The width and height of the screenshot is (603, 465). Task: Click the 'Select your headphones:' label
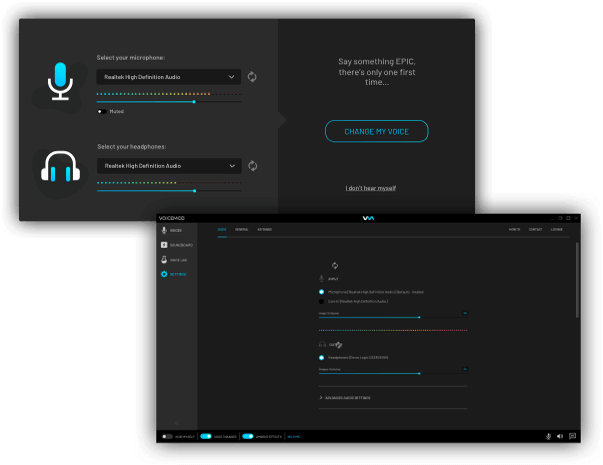click(132, 147)
